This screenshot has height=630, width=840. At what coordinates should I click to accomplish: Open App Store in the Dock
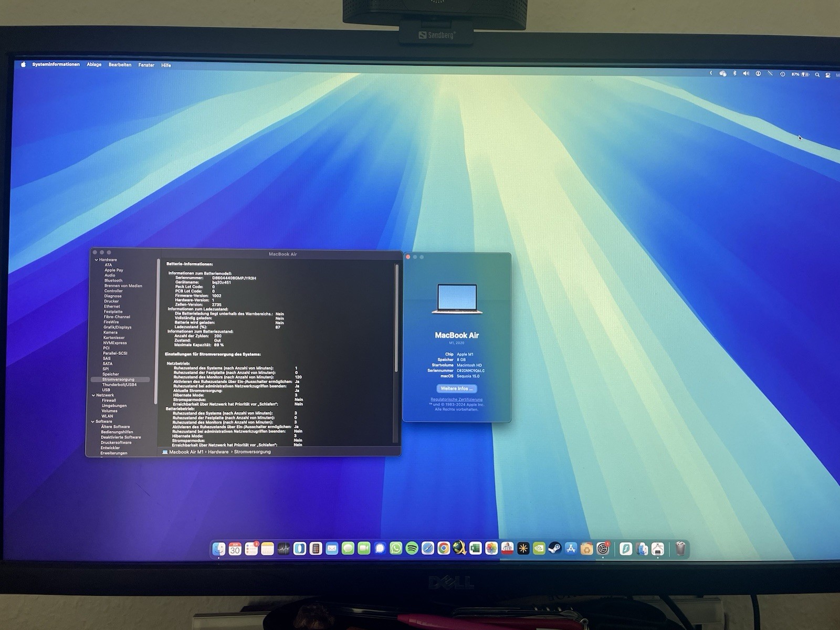click(x=571, y=549)
